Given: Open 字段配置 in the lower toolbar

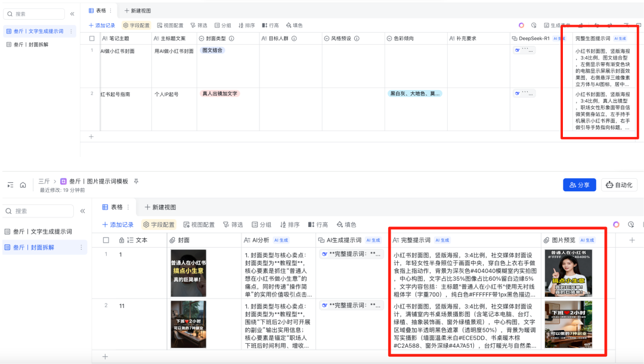Looking at the screenshot, I should (159, 225).
